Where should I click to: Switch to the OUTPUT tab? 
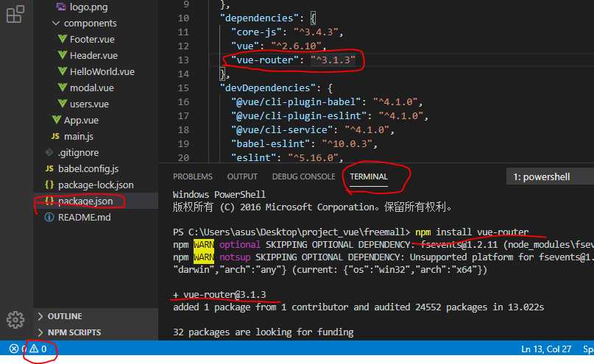(x=242, y=176)
